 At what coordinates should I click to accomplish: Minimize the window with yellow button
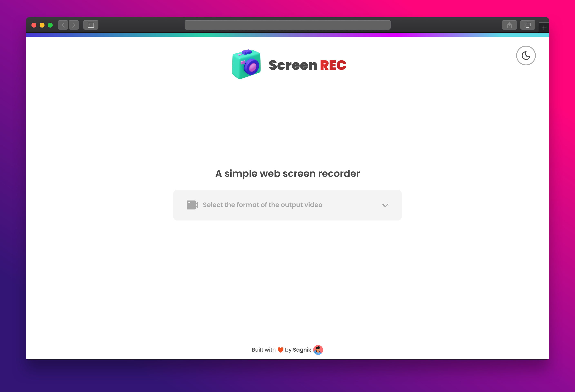pyautogui.click(x=42, y=25)
